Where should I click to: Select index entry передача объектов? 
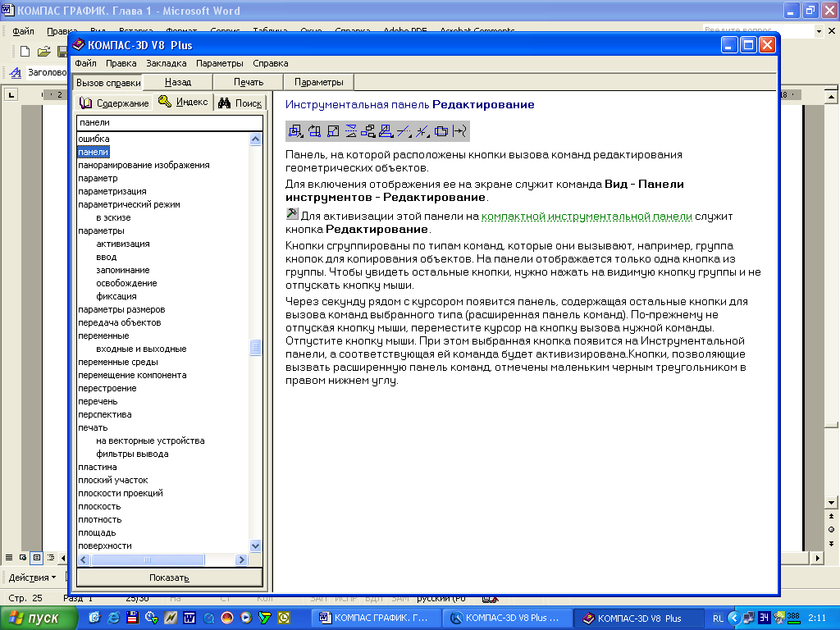click(120, 322)
